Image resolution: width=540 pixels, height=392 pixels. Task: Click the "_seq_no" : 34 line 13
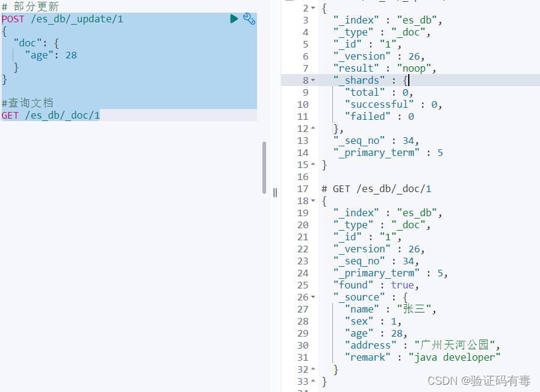click(376, 140)
